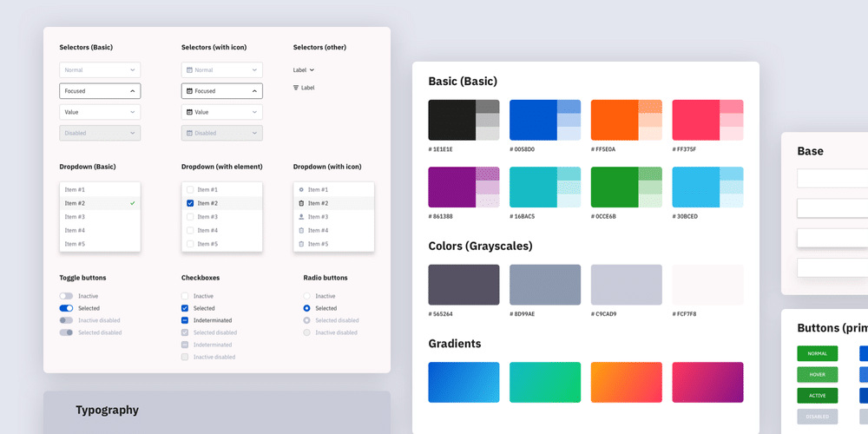The image size is (868, 434).
Task: Check Item #4 box in element dropdown
Action: [x=190, y=230]
